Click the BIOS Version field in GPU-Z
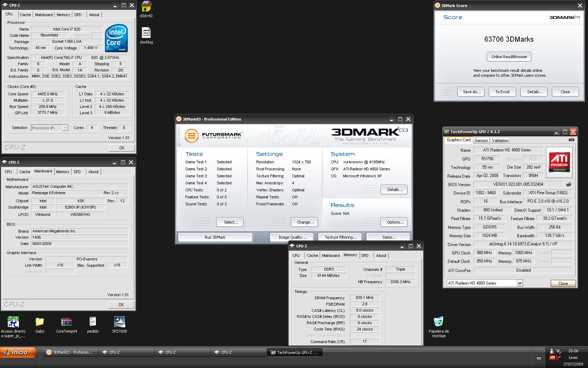 coord(518,184)
